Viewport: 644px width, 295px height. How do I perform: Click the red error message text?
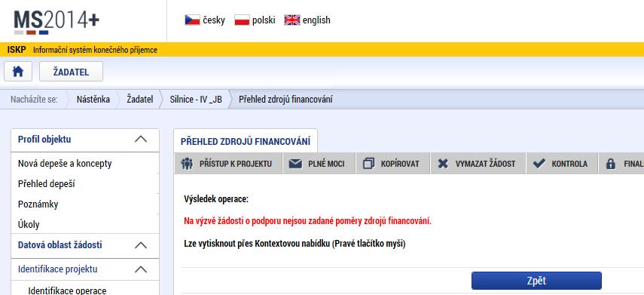[308, 221]
